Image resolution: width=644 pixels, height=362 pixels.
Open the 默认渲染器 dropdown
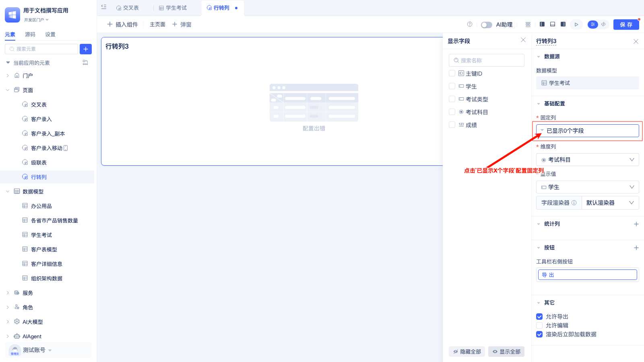(x=610, y=203)
